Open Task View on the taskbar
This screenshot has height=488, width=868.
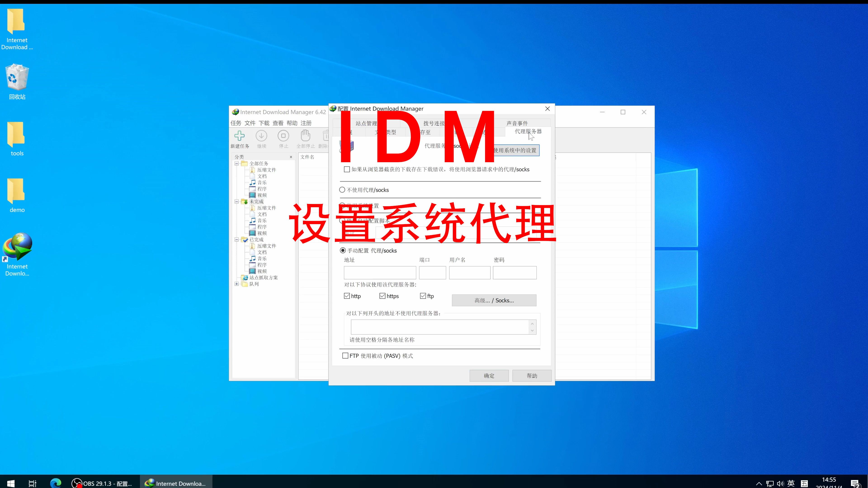point(32,483)
